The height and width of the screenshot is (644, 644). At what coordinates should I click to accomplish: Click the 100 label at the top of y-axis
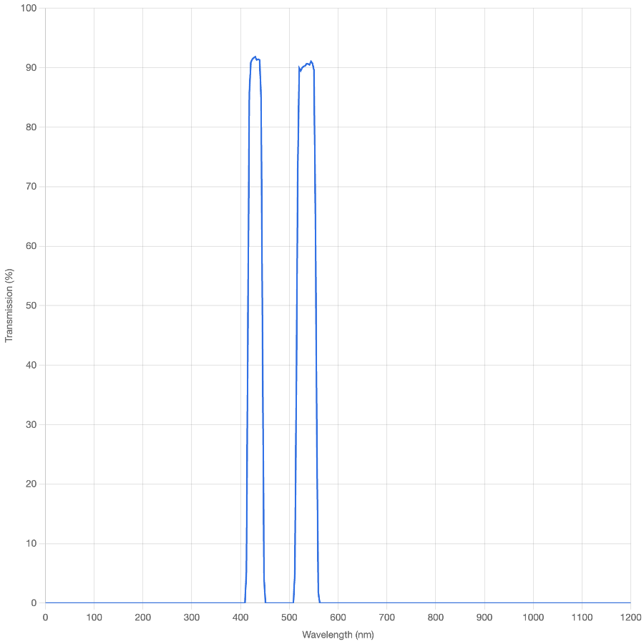click(29, 9)
